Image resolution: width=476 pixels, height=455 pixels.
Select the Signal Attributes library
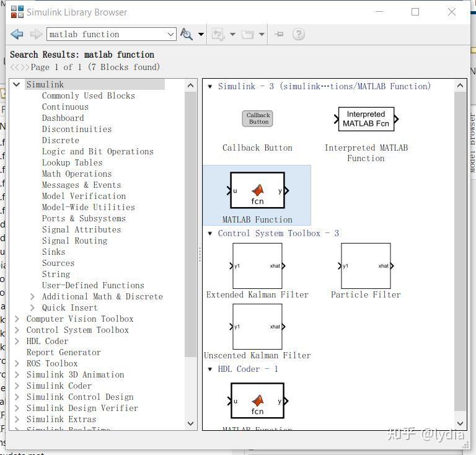click(x=82, y=230)
